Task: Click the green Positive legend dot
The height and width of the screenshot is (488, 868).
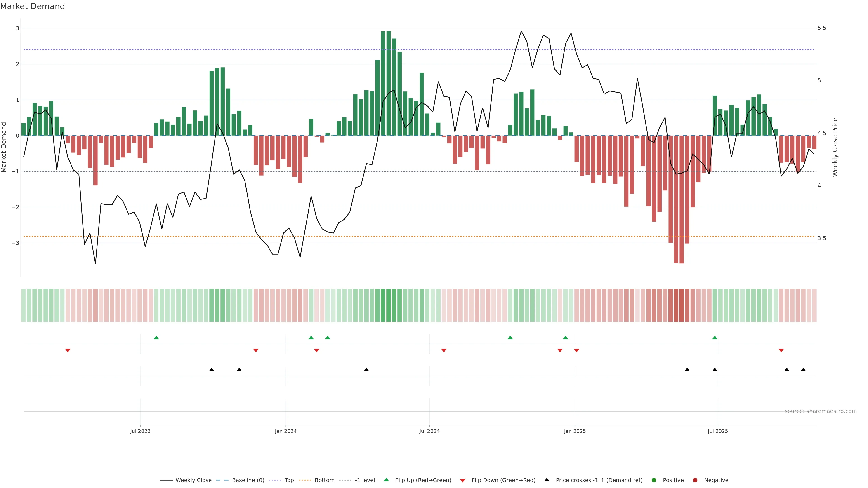Action: point(654,480)
